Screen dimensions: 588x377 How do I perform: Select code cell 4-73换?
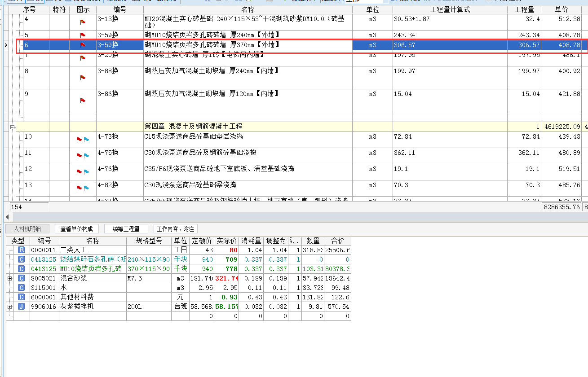(120, 140)
